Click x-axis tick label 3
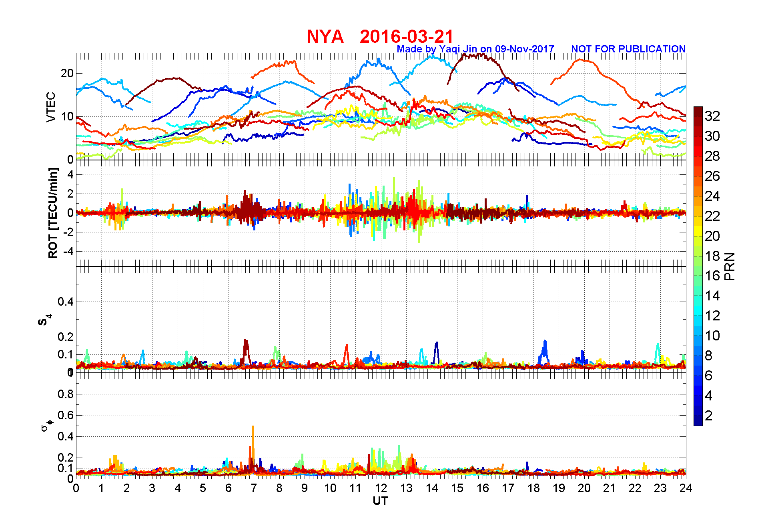Viewport: 762px width, 532px height. click(152, 488)
